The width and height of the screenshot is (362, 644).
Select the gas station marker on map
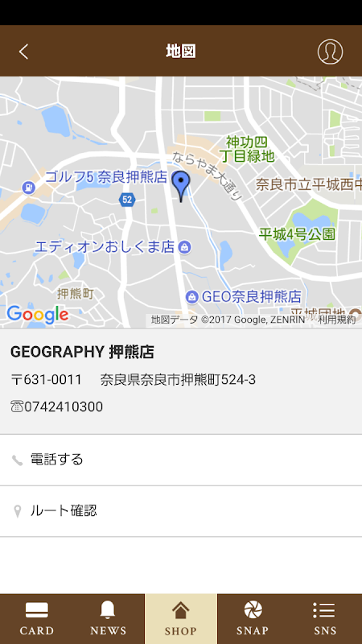coord(29,188)
